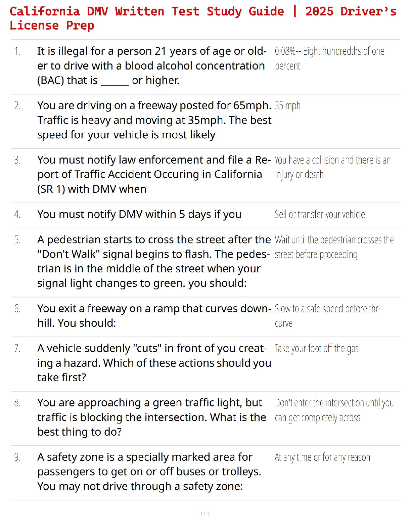The image size is (411, 532).
Task: Click the vehicle suddenly 'cuts' in front question
Action: [x=154, y=363]
